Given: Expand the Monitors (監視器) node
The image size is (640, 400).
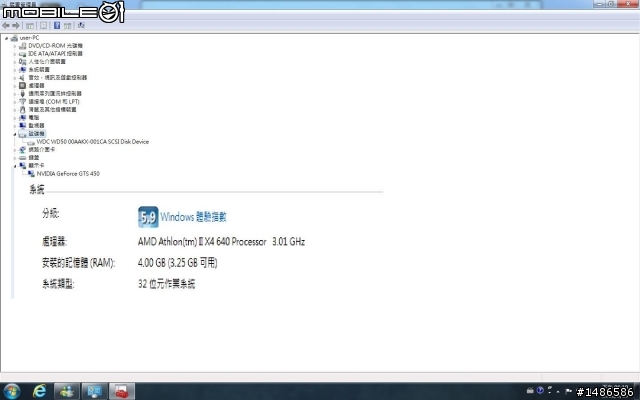Looking at the screenshot, I should pos(15,126).
